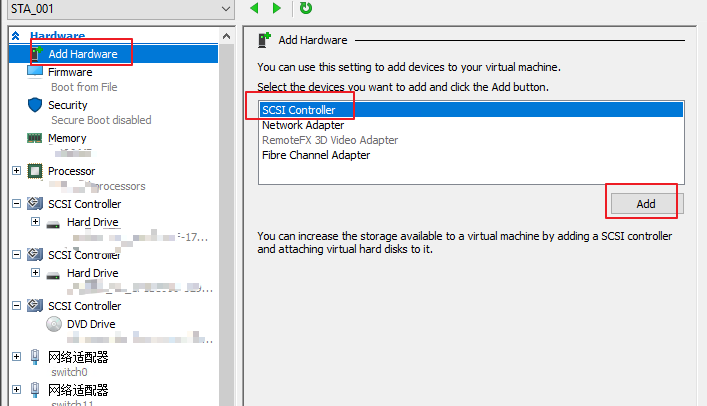Select the Firmware settings item
This screenshot has width=707, height=406.
click(70, 72)
